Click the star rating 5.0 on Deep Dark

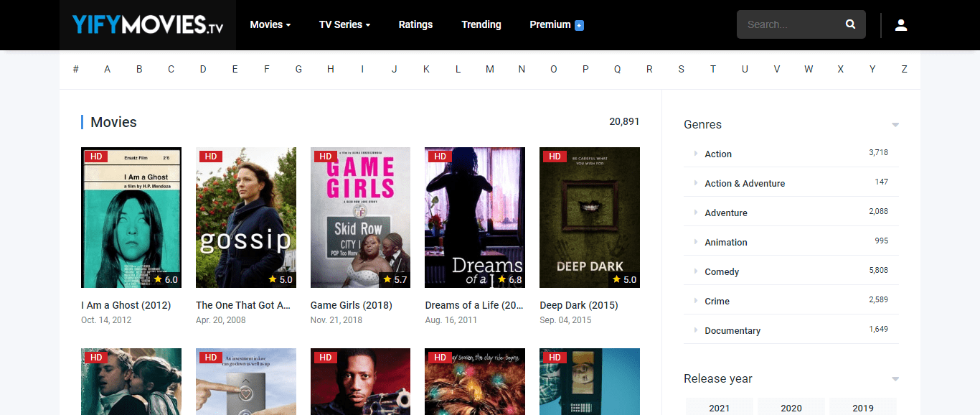(x=624, y=279)
